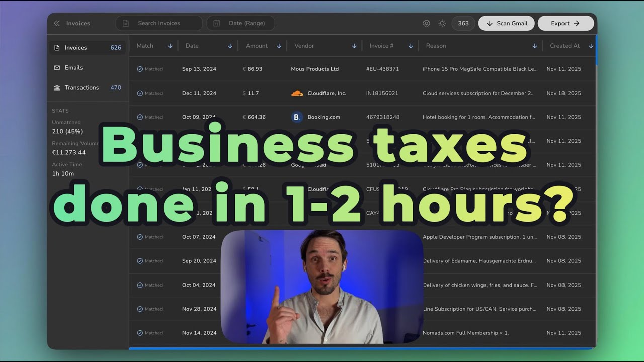Sort by Created At column arrow
This screenshot has height=362, width=644.
point(591,46)
